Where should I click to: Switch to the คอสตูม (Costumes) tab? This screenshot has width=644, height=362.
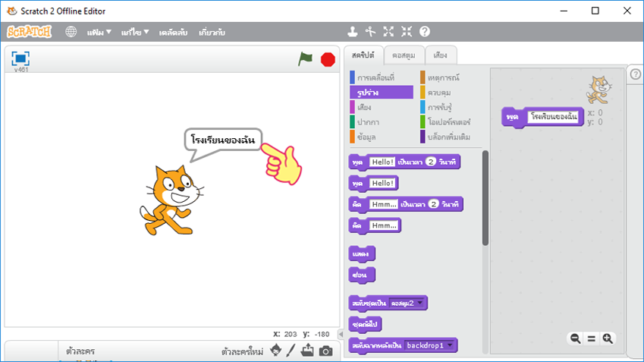pos(404,55)
